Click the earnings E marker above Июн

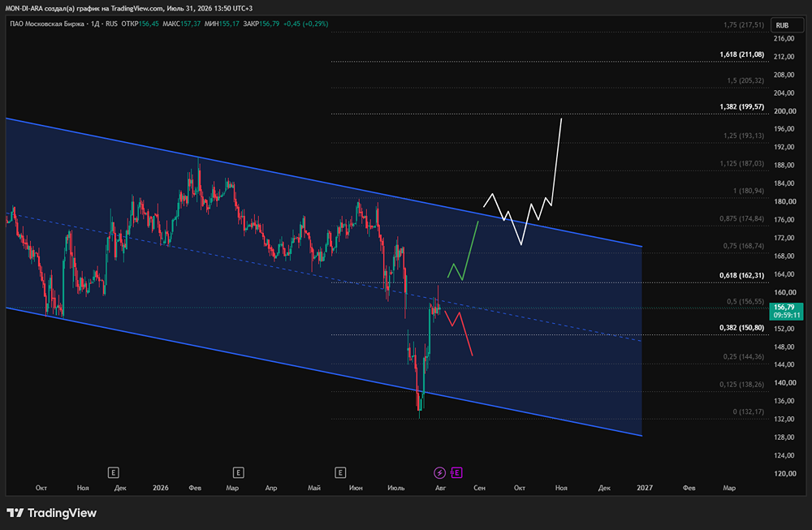click(340, 472)
